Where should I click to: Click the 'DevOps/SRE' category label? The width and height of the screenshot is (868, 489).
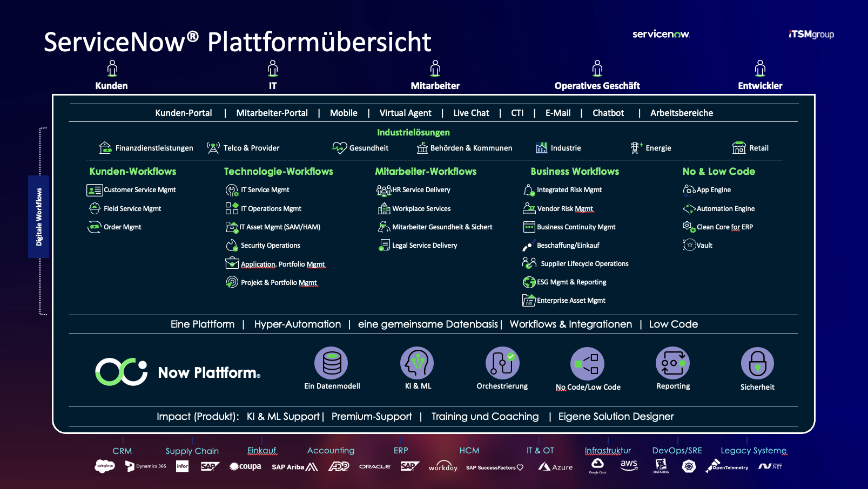[677, 450]
